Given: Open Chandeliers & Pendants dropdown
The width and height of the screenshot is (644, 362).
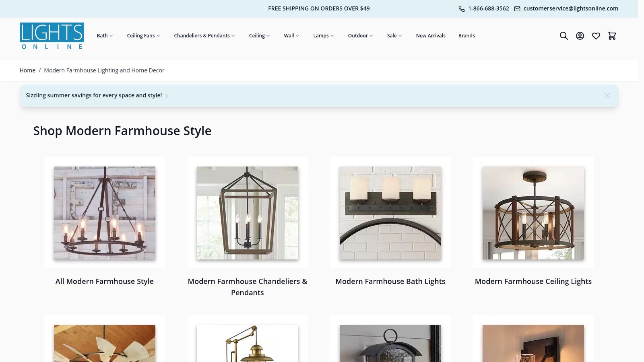Looking at the screenshot, I should click(204, 36).
